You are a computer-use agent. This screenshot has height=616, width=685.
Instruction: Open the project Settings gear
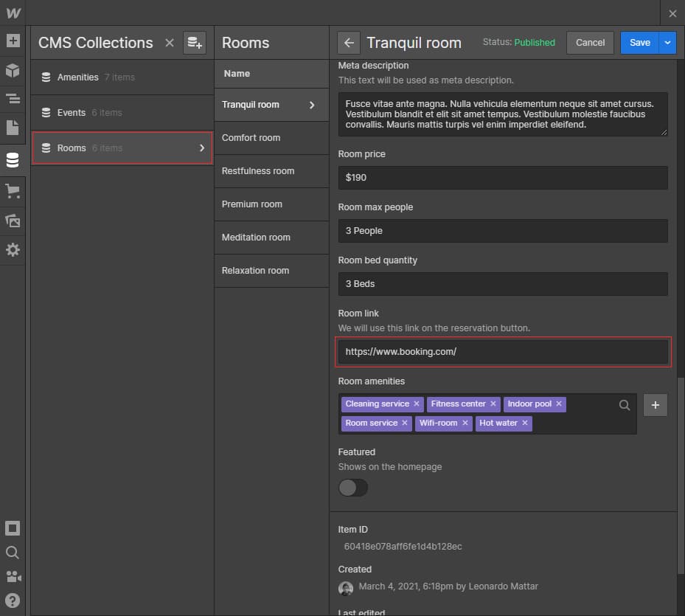pos(13,250)
